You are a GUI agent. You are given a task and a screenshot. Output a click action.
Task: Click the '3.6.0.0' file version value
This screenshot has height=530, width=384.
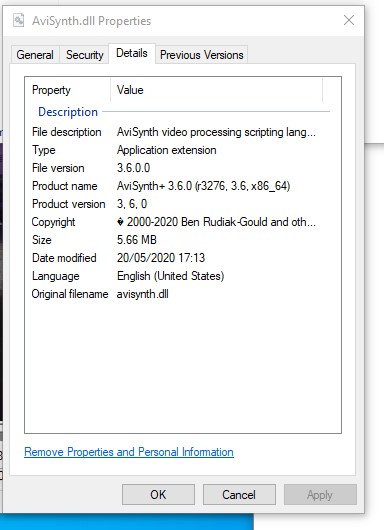(x=134, y=168)
